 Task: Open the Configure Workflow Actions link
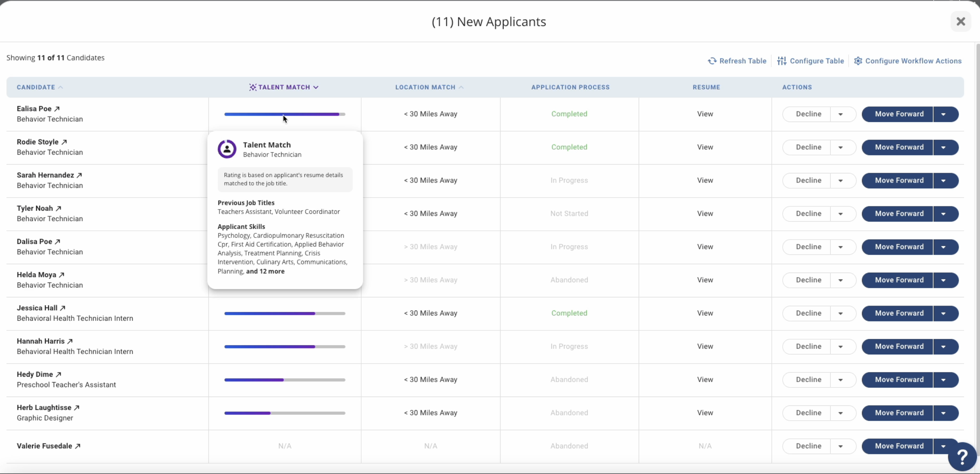[908, 61]
